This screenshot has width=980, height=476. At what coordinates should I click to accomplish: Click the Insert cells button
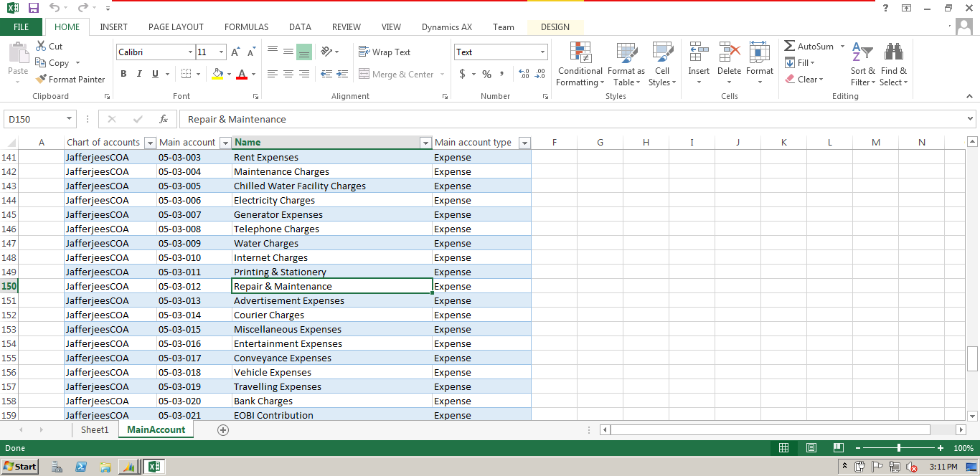(698, 63)
